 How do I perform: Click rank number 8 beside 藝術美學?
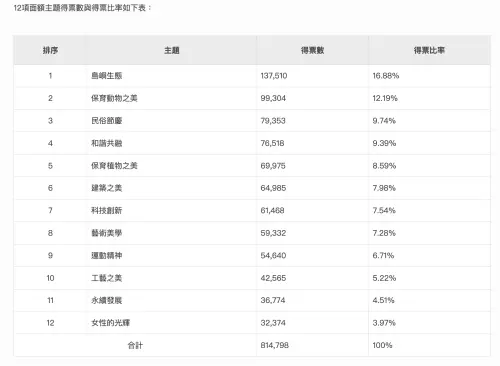(x=50, y=233)
